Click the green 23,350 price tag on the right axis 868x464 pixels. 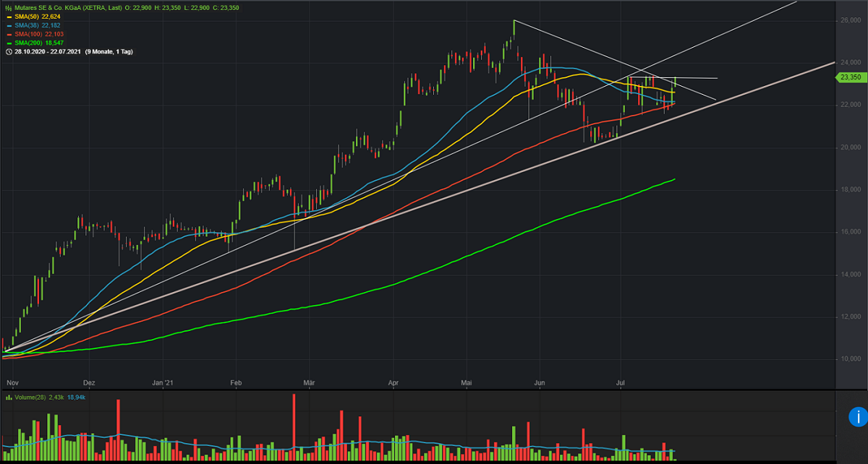851,77
